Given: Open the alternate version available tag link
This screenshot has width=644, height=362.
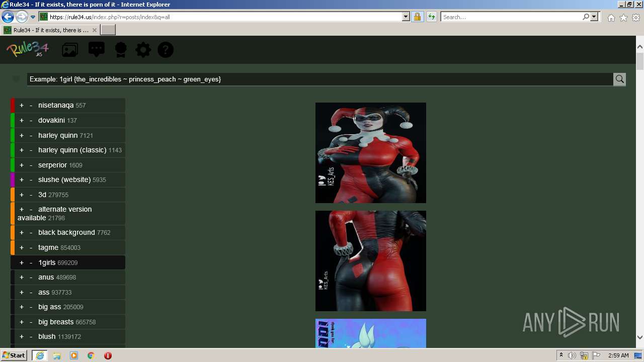Looking at the screenshot, I should (x=54, y=214).
